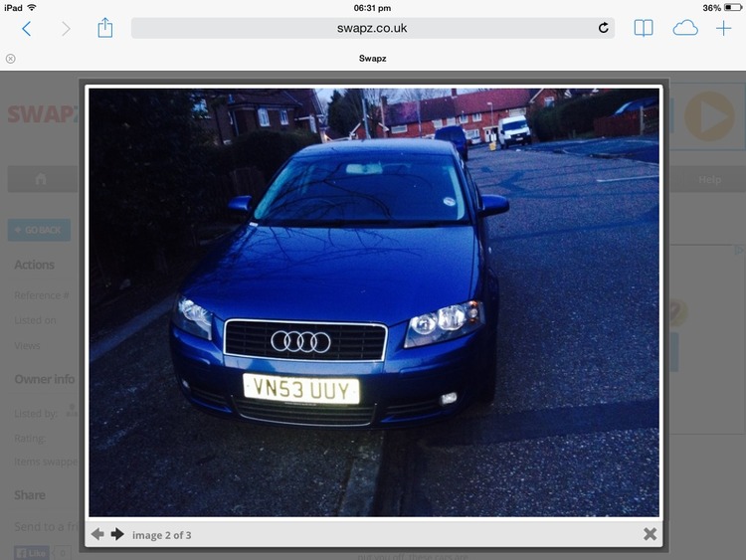This screenshot has height=560, width=746.
Task: Click the 'Share' heading
Action: pyautogui.click(x=30, y=495)
